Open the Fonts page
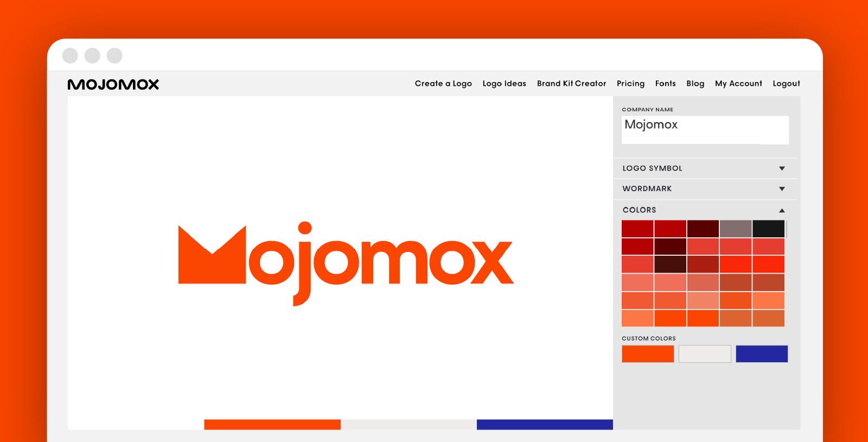 pos(666,84)
